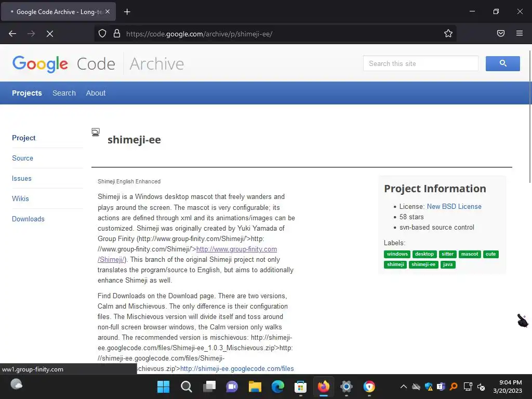Launch Microsoft Edge from the taskbar
The image size is (532, 399).
(x=277, y=387)
